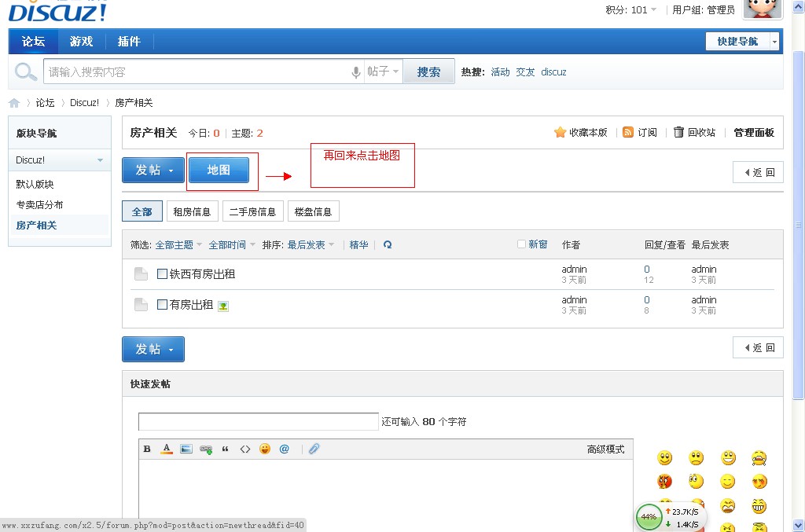This screenshot has height=532, width=805.
Task: Click the 精华 filter link
Action: (x=358, y=244)
